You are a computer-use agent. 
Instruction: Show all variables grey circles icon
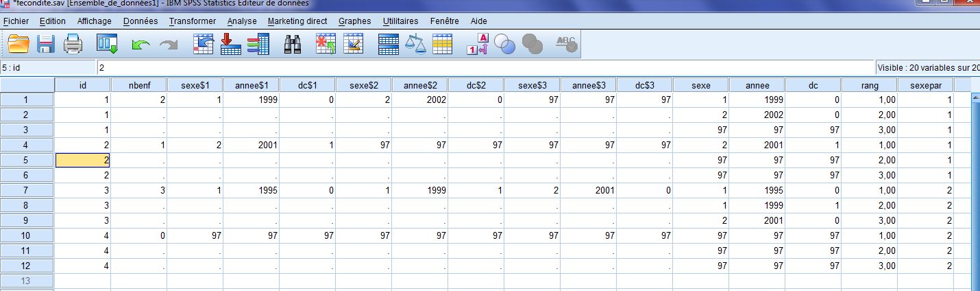click(532, 45)
